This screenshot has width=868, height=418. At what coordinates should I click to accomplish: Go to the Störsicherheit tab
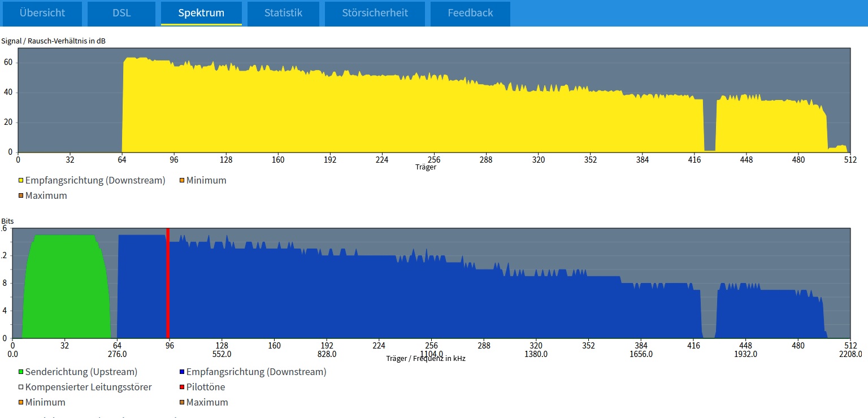tap(375, 13)
